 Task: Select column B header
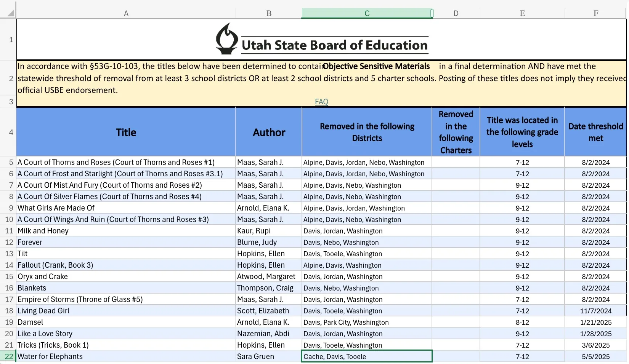(x=269, y=13)
